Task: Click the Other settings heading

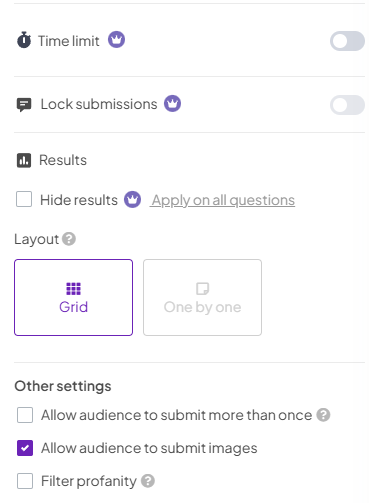Action: click(x=63, y=386)
